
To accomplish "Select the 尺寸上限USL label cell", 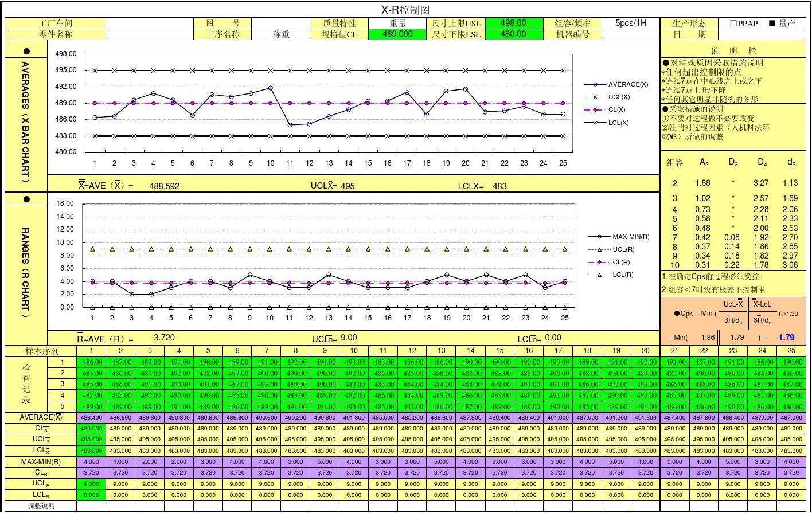I will pos(456,24).
